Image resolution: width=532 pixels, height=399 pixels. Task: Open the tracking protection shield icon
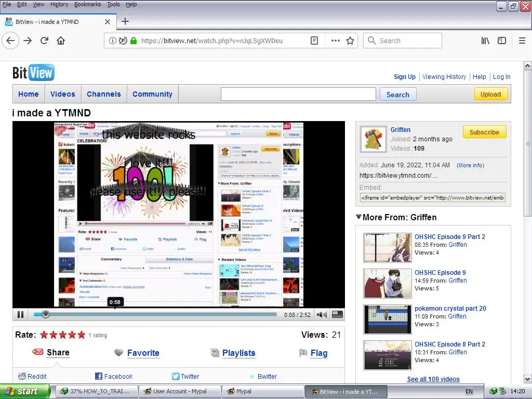(x=123, y=41)
